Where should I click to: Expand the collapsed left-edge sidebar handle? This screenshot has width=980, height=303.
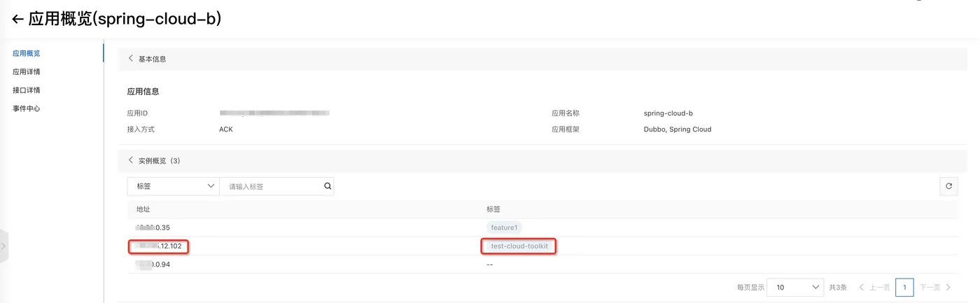tap(3, 246)
